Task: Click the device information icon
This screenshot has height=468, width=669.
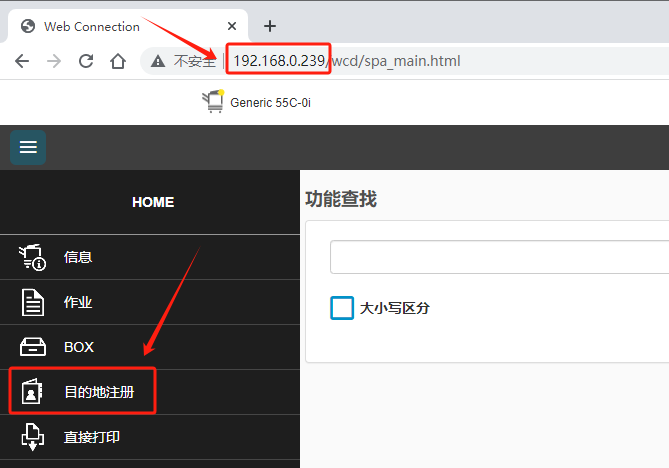Action: click(33, 257)
